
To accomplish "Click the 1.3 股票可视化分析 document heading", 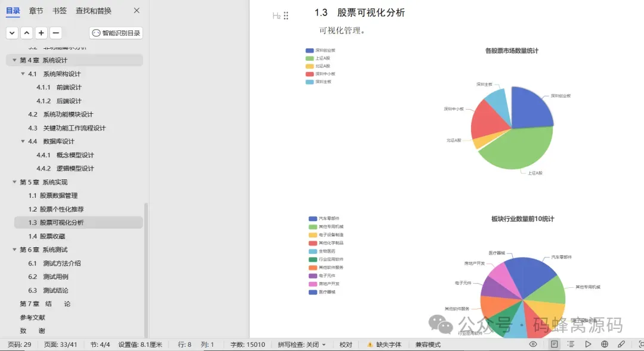I will 360,13.
